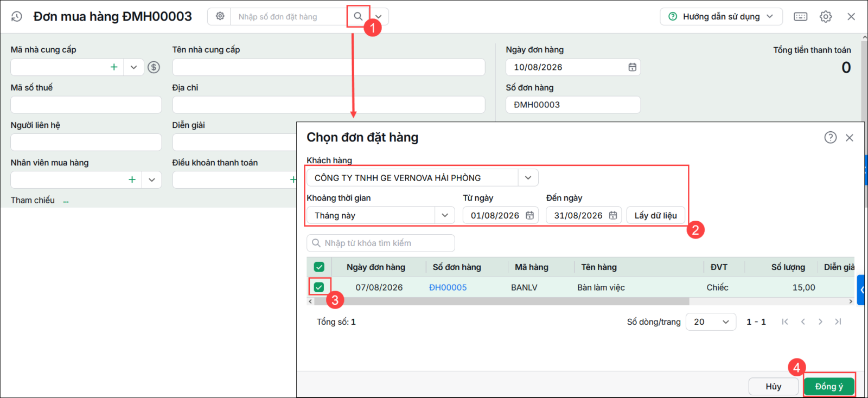Screen dimensions: 868x398
Task: Open order link ĐH00005
Action: (448, 287)
